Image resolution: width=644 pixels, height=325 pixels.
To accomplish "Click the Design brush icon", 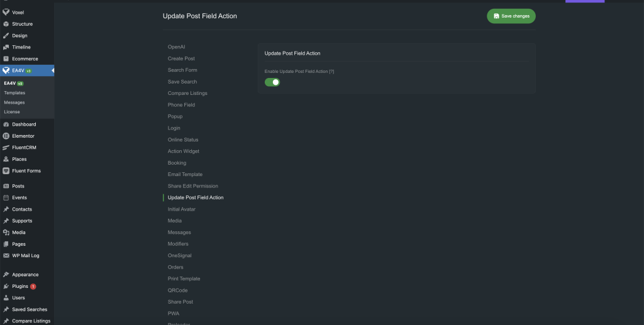I will (6, 36).
